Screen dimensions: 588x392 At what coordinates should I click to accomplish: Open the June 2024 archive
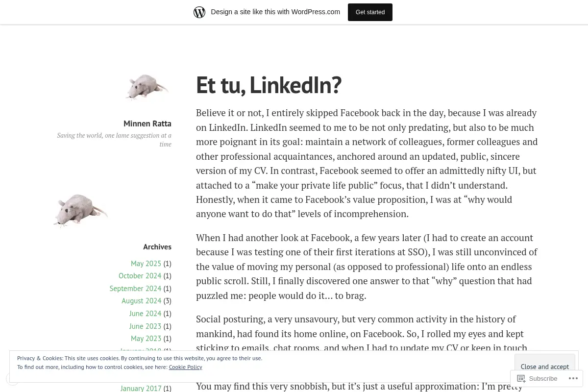[145, 314]
